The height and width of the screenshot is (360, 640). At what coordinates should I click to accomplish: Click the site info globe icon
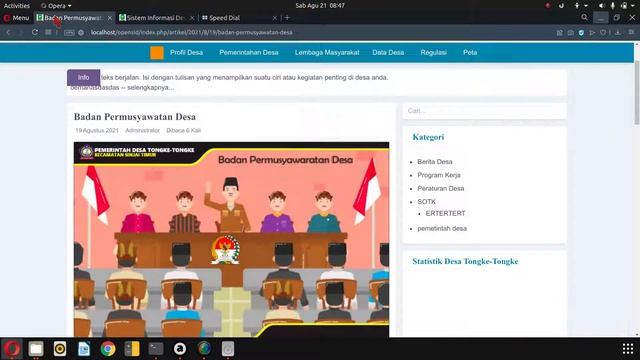pos(81,32)
